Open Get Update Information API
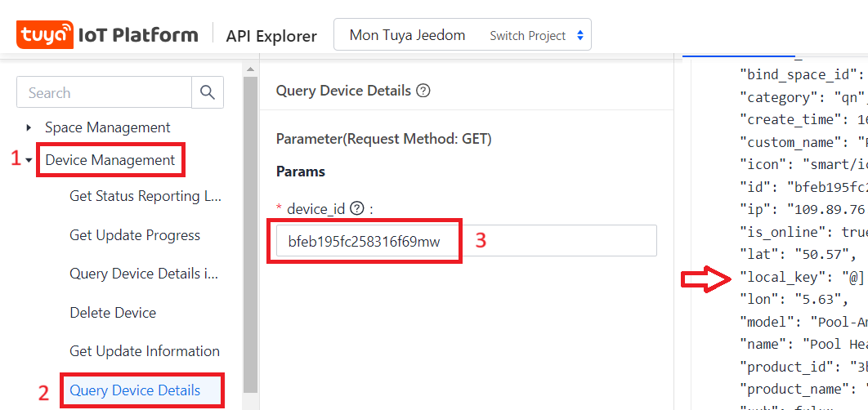This screenshot has height=410, width=868. tap(145, 351)
